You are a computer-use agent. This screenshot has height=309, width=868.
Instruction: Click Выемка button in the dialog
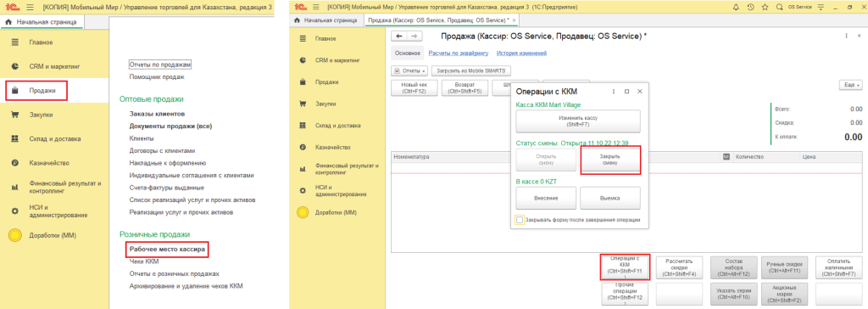point(610,198)
